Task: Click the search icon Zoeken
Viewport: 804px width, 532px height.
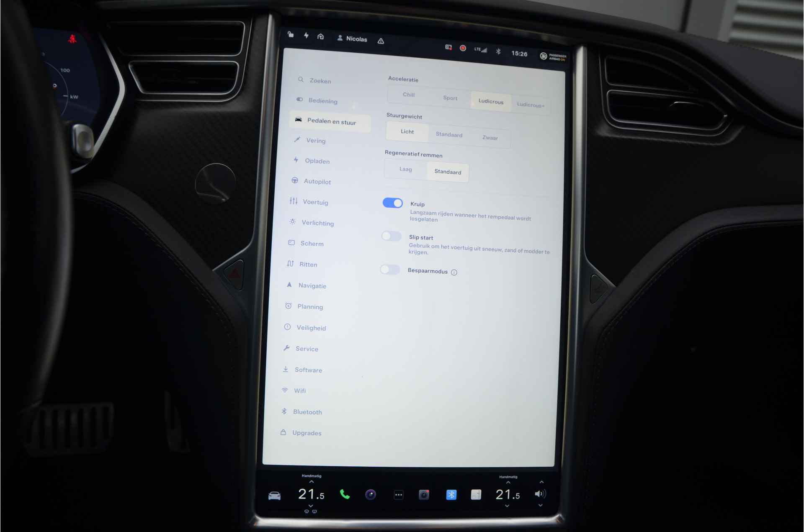Action: (300, 81)
